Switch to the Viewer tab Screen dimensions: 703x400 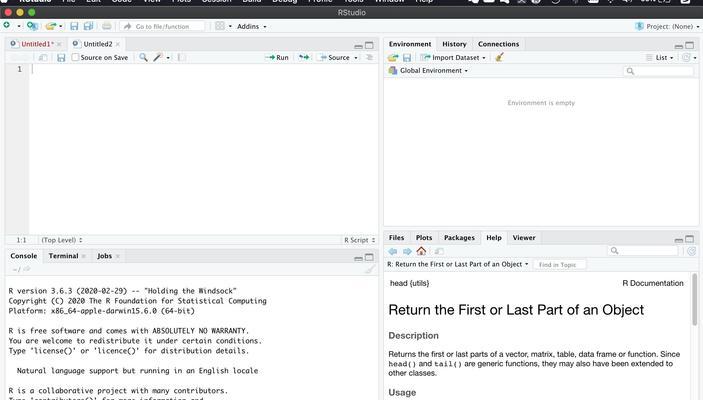pyautogui.click(x=524, y=238)
